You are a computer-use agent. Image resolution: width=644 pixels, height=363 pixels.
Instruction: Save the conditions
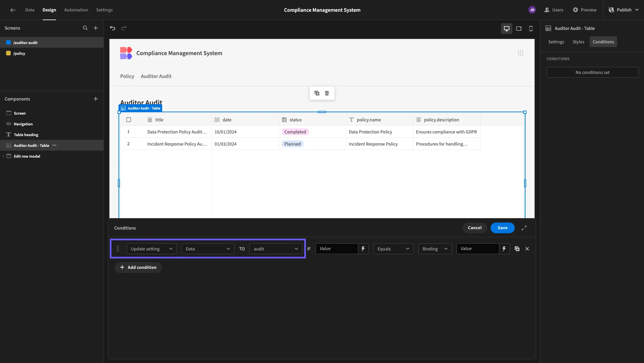[502, 228]
